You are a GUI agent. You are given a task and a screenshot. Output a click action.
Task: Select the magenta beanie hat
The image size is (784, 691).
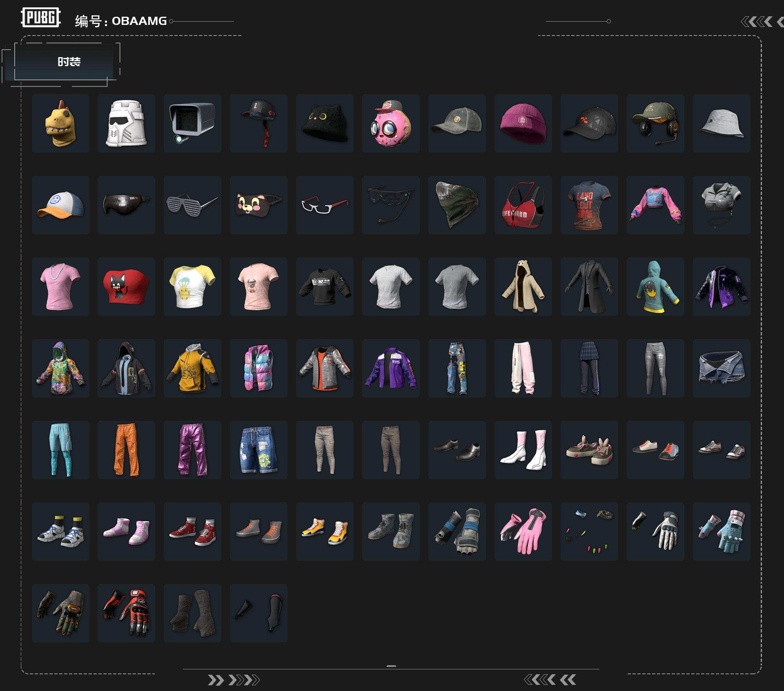tap(523, 123)
